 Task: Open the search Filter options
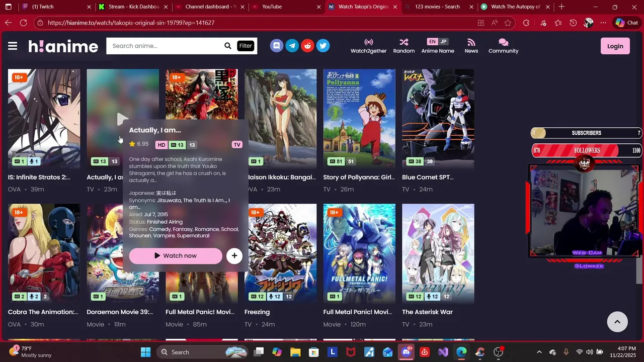coord(246,46)
